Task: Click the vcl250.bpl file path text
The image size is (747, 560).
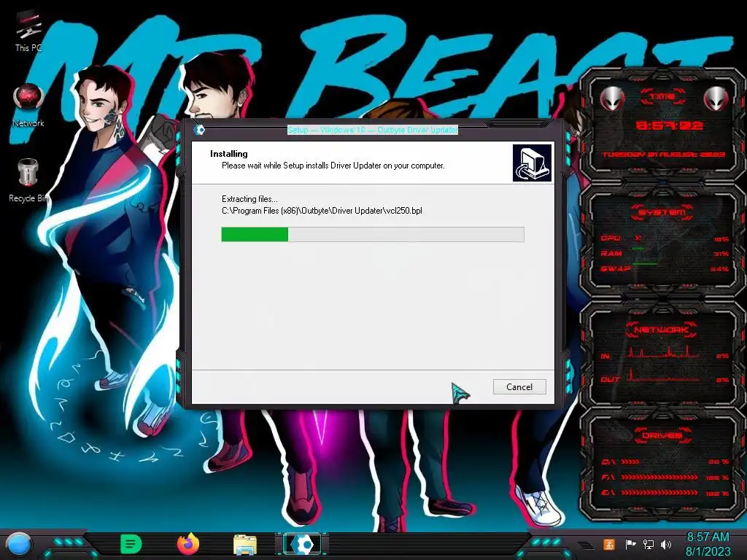Action: coord(322,211)
